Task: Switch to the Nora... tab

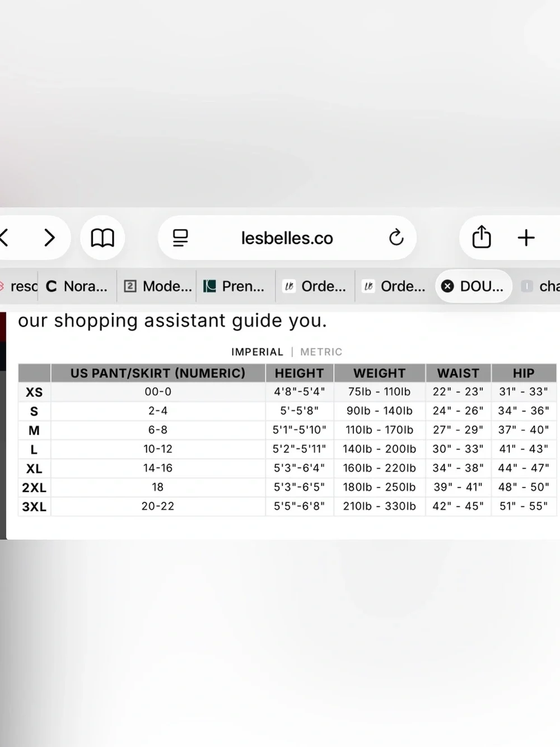Action: (x=77, y=286)
